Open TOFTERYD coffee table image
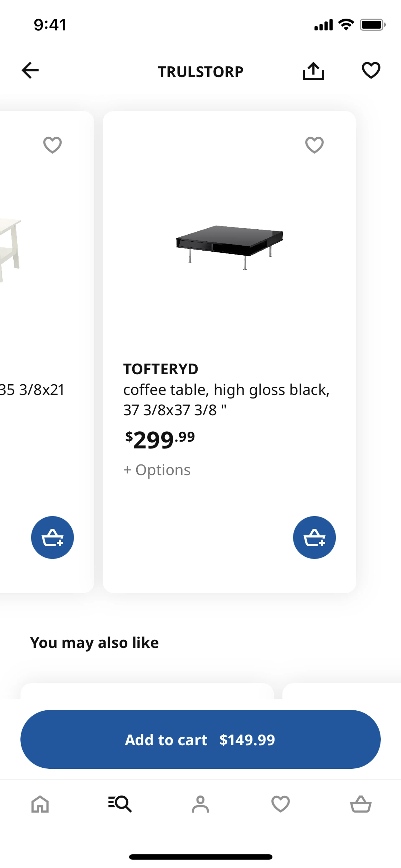The width and height of the screenshot is (401, 868). coord(230,247)
